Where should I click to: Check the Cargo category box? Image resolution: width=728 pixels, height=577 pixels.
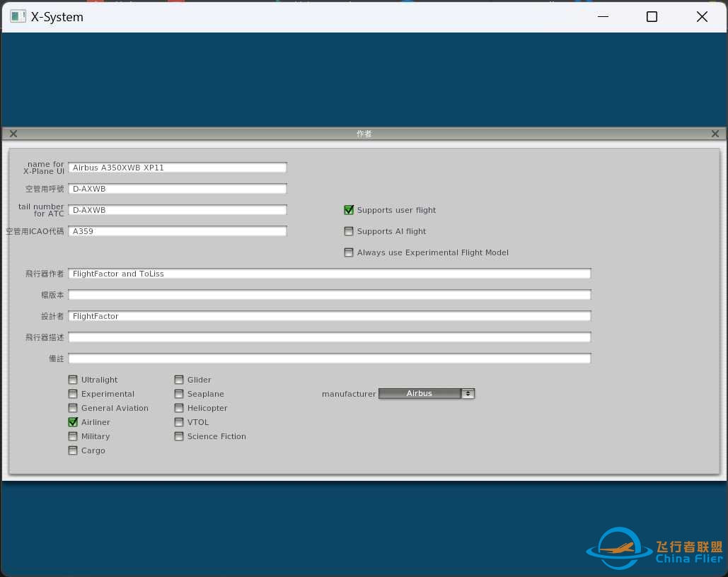73,450
